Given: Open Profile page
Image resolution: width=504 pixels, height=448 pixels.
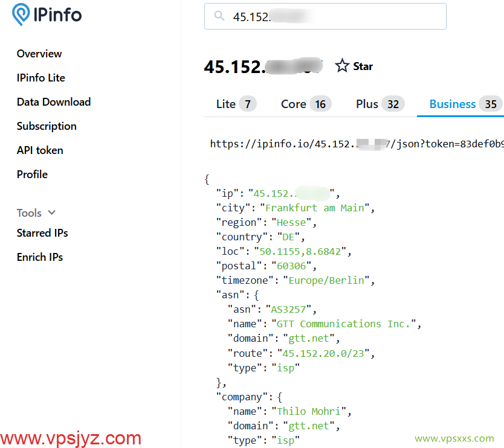Looking at the screenshot, I should point(32,174).
